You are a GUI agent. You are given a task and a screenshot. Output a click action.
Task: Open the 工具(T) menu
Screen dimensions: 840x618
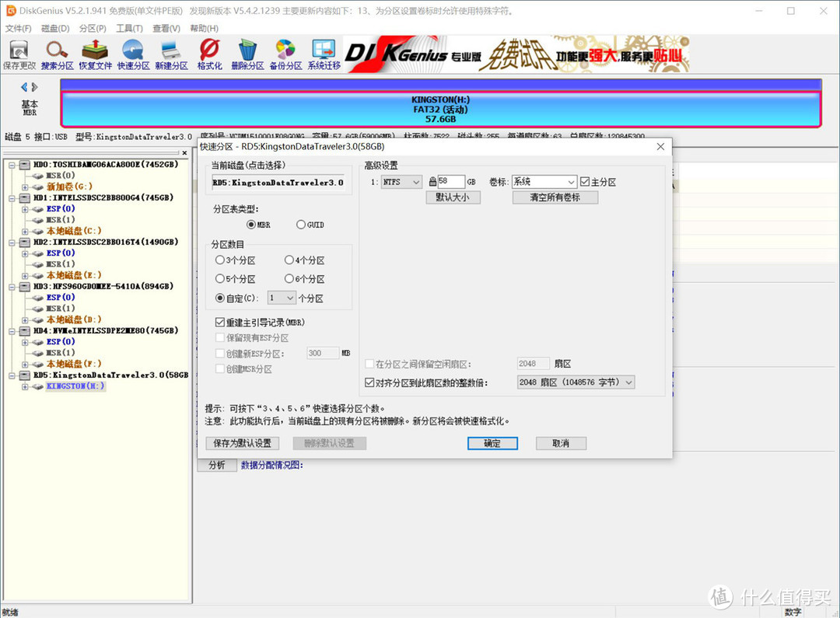tap(129, 28)
